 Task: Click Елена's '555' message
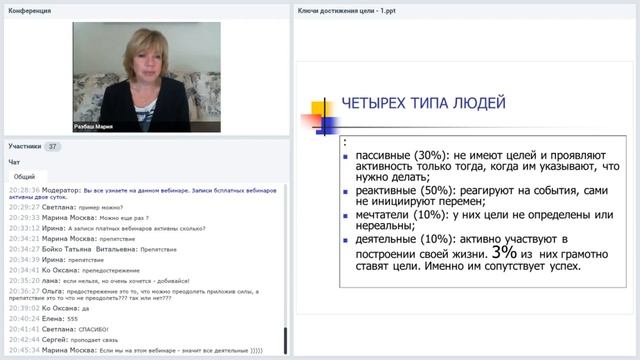coord(44,319)
